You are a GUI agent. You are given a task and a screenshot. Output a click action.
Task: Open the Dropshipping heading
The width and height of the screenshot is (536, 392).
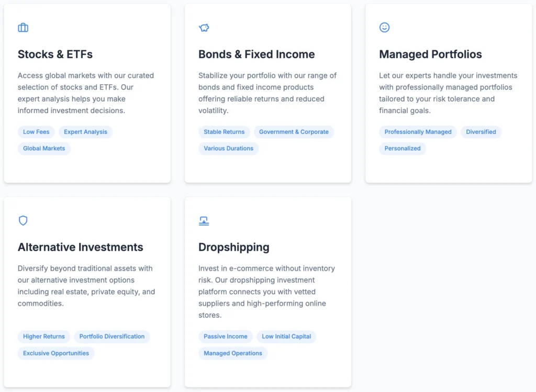point(233,247)
